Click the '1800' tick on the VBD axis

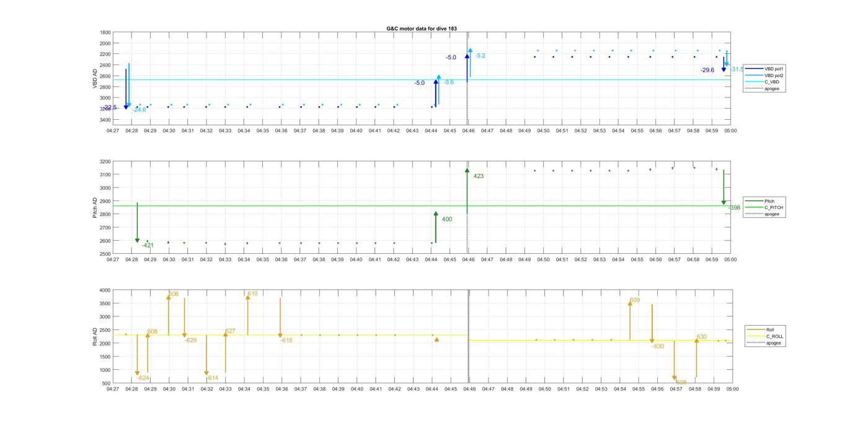coord(105,32)
